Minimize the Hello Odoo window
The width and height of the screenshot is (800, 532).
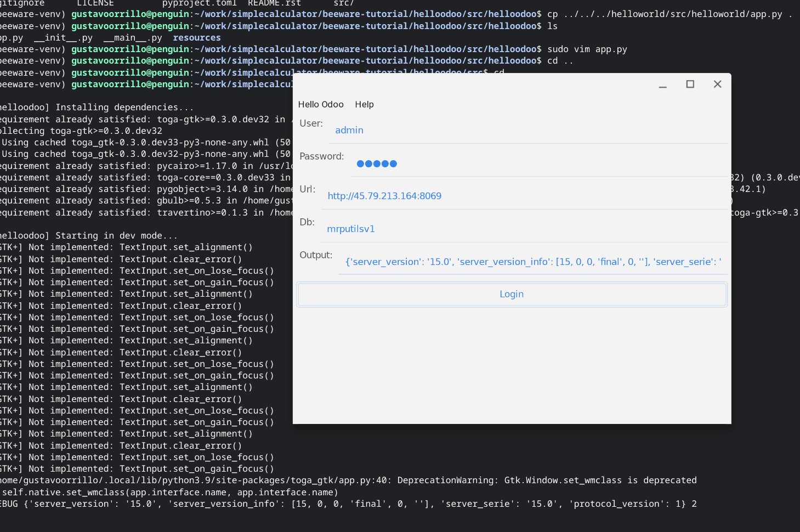663,84
